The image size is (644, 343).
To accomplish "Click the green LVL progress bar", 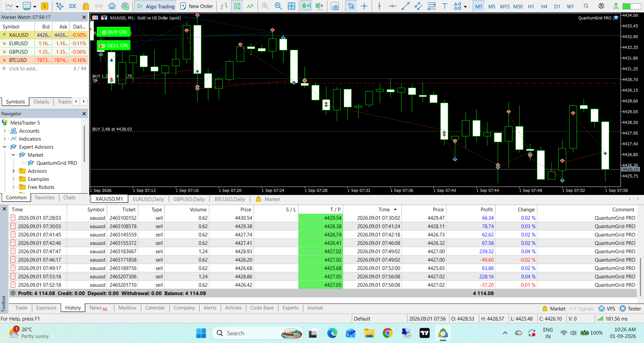I will (632, 6).
